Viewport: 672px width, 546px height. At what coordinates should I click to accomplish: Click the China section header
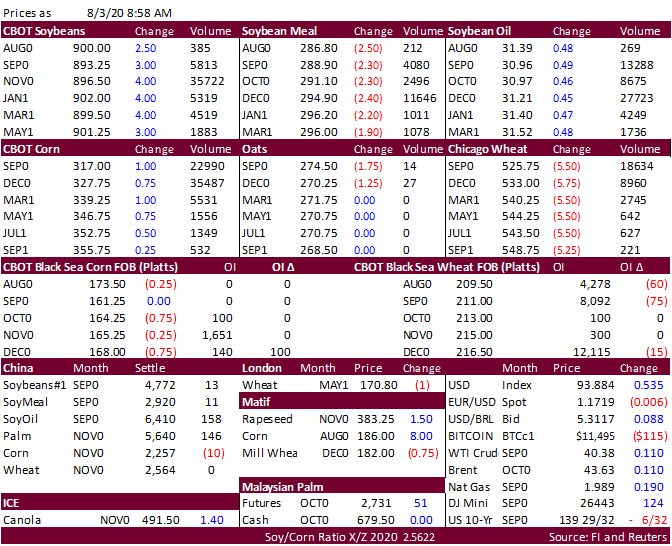pyautogui.click(x=18, y=368)
